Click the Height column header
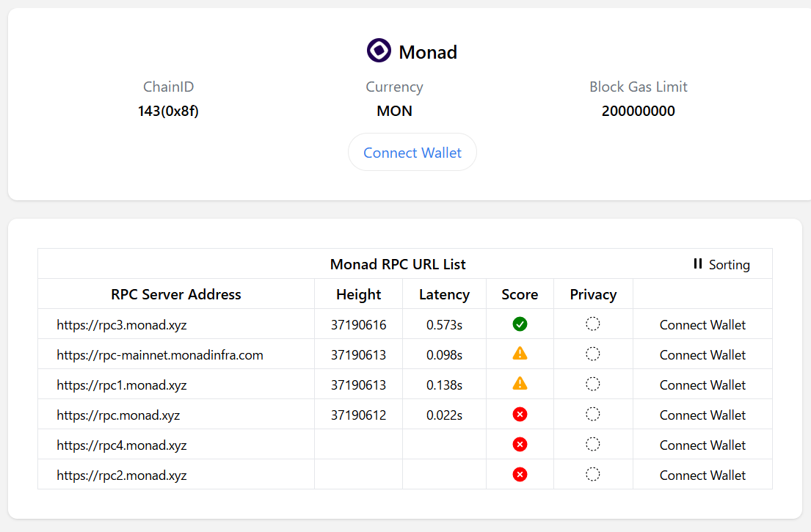The height and width of the screenshot is (532, 811). 358,294
